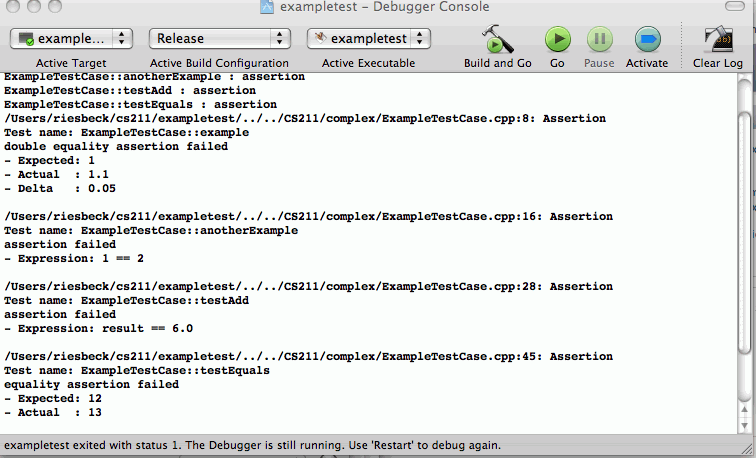The height and width of the screenshot is (458, 756).
Task: Click the 'ExampleTestCase.cpp:28: Assertion' line
Action: click(x=309, y=286)
